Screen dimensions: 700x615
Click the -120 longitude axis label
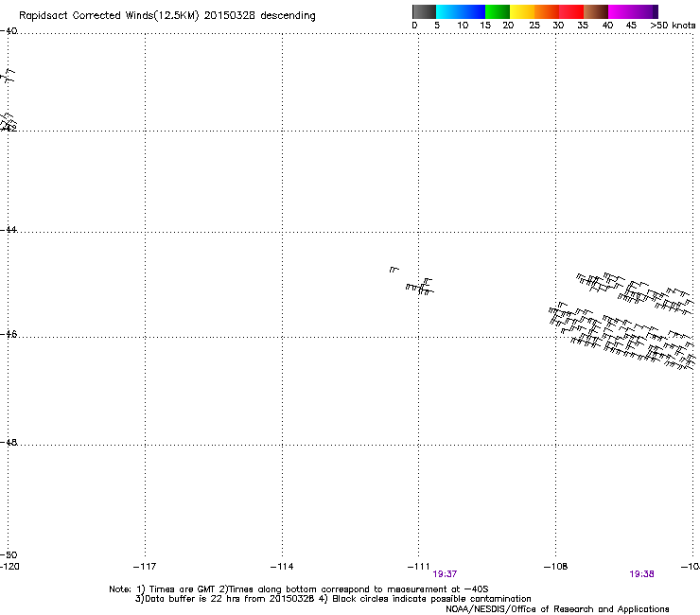pos(9,567)
